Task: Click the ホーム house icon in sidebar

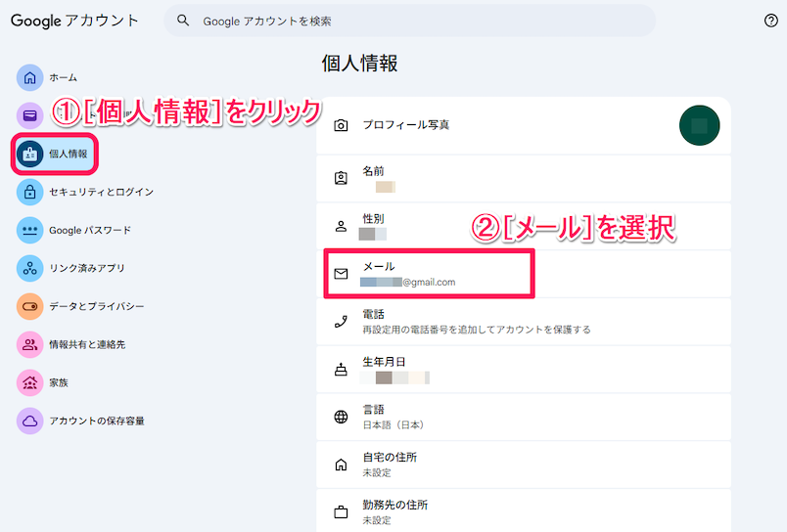Action: pyautogui.click(x=30, y=77)
